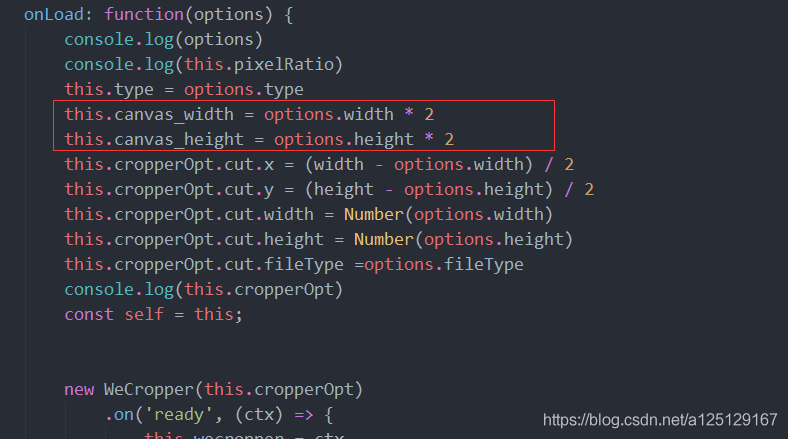Viewport: 788px width, 439px height.
Task: Click new WeCropper constructor call
Action: 214,390
